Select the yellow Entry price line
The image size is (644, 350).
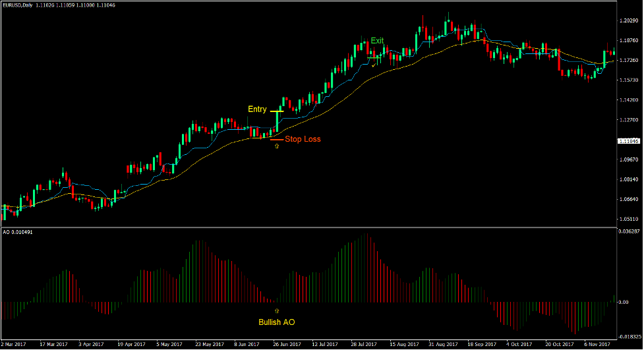277,111
